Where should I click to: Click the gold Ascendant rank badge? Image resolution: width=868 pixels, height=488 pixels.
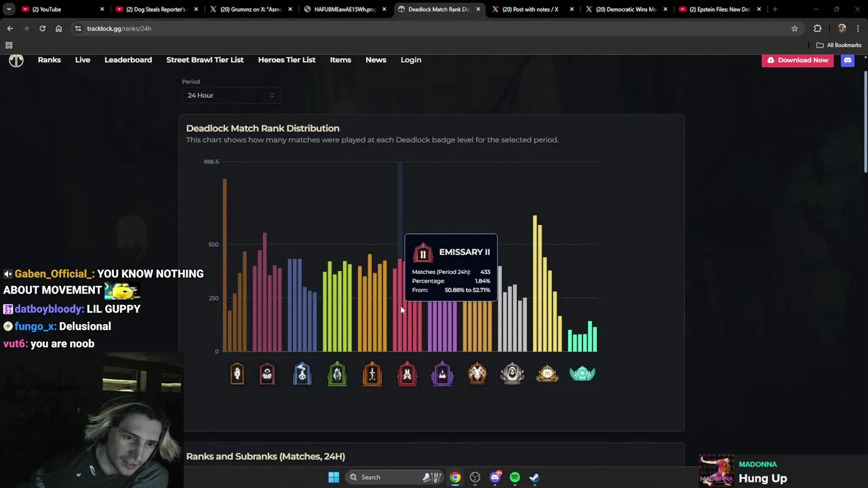(547, 373)
